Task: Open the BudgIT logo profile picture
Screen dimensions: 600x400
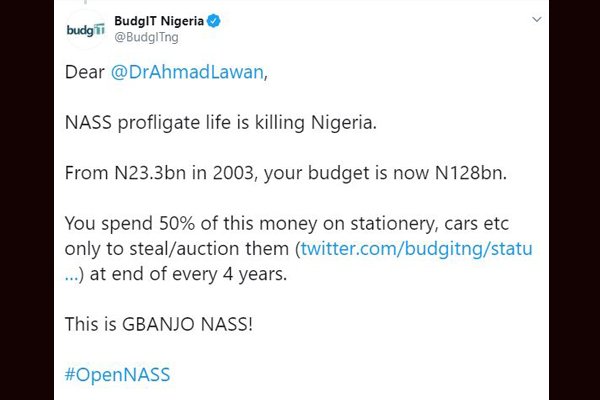Action: coord(85,29)
